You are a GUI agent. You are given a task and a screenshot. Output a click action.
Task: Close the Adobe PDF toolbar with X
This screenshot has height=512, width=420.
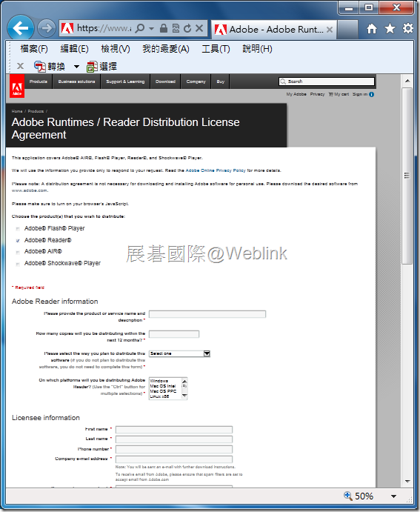[x=20, y=66]
